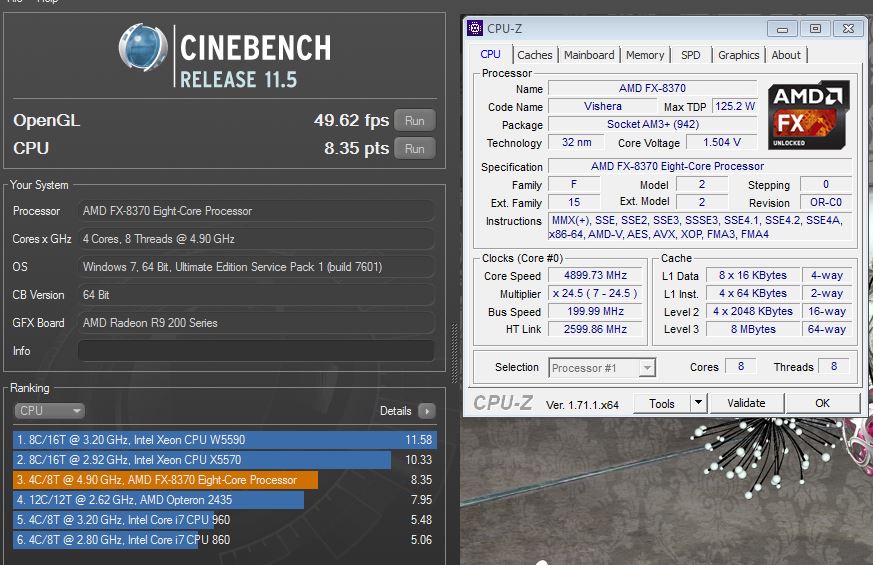
Task: Click the Max TDP value 125.2 W
Action: [x=734, y=106]
